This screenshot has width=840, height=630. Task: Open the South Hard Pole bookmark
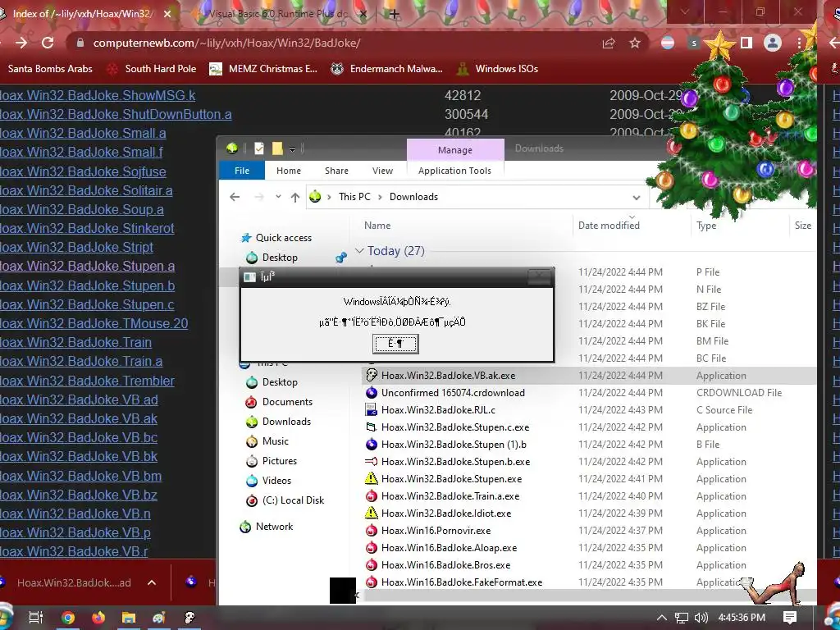coord(152,69)
